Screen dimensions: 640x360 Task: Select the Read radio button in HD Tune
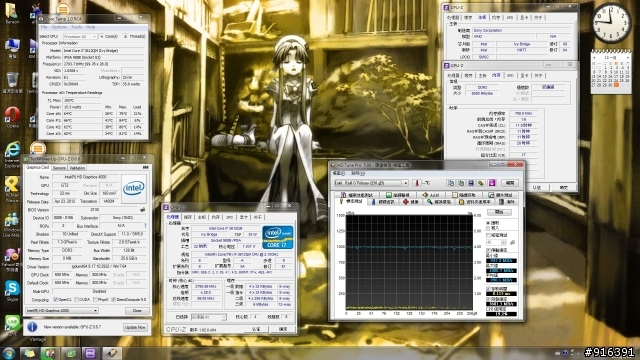tap(488, 223)
